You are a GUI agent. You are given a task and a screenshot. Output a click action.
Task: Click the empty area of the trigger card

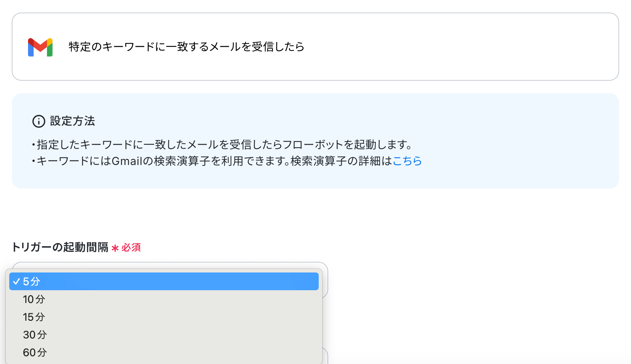point(461,47)
